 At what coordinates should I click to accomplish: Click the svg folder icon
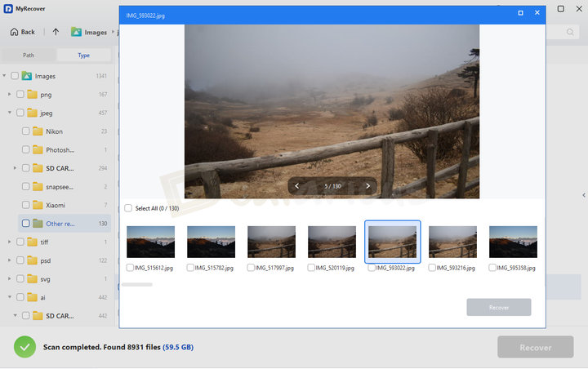tap(32, 278)
